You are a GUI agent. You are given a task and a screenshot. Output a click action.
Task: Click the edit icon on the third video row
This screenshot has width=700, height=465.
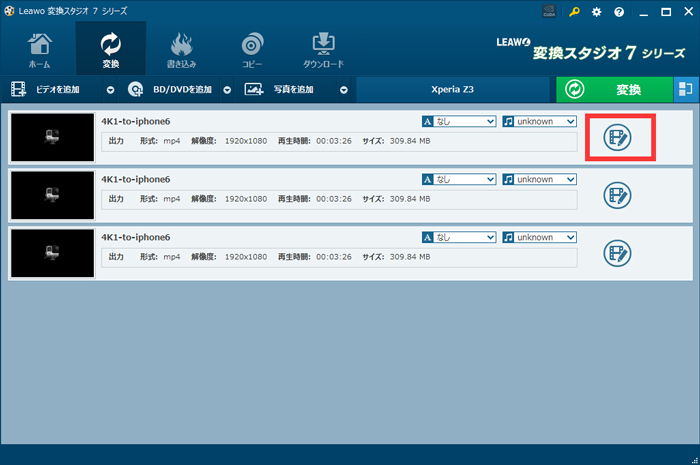pyautogui.click(x=618, y=252)
